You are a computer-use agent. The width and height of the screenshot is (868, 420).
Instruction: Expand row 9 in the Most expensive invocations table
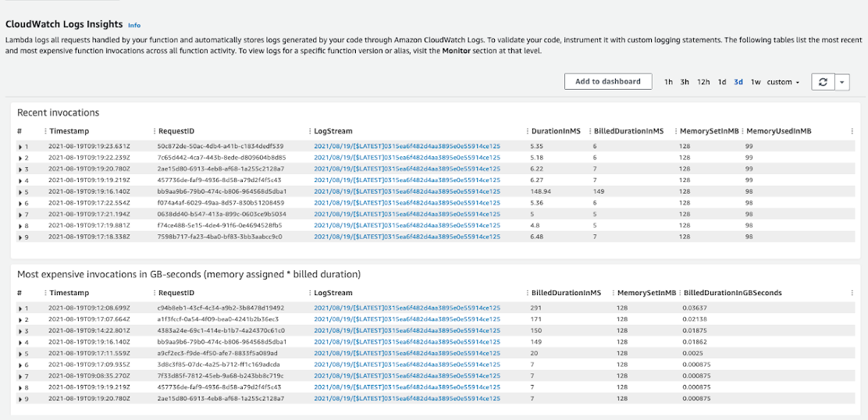click(21, 398)
